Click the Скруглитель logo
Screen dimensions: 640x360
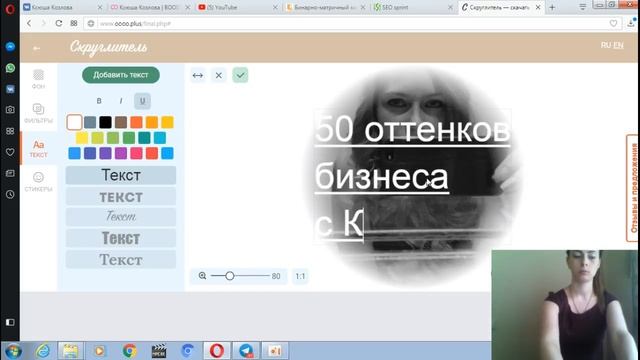pyautogui.click(x=108, y=47)
